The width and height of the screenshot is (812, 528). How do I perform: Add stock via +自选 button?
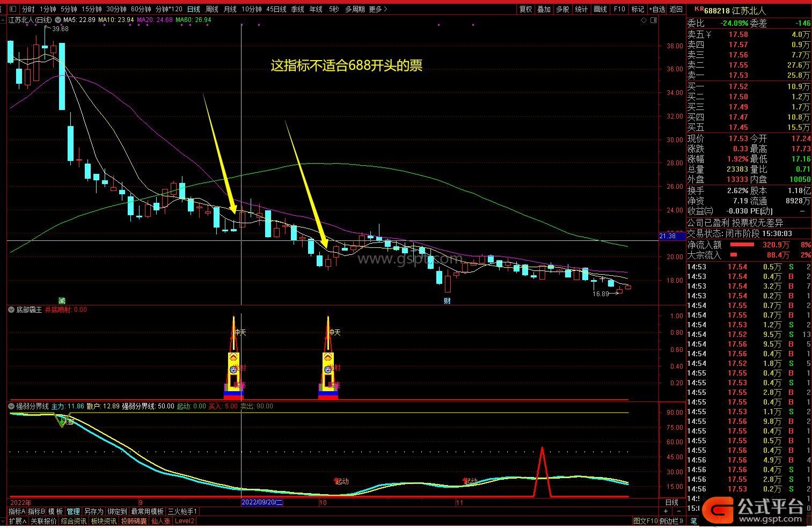point(657,9)
